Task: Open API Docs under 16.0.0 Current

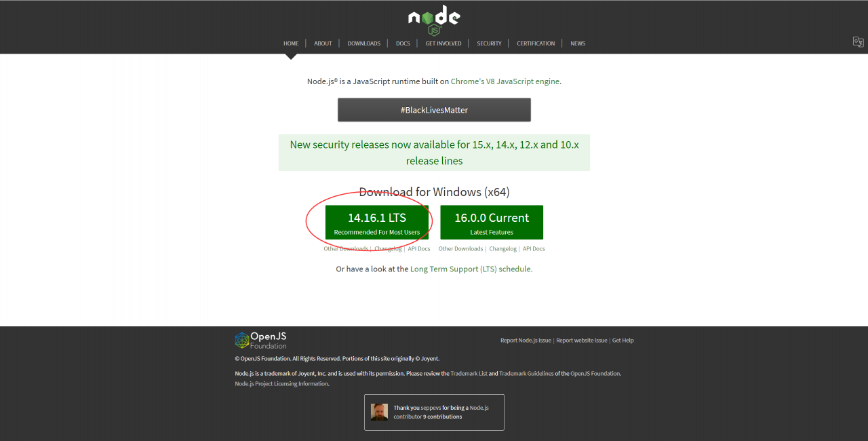Action: (534, 249)
